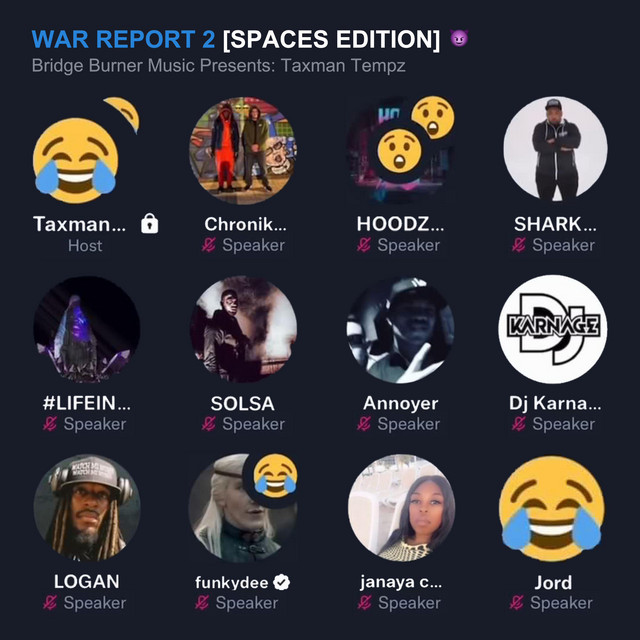Click the WAR REPORT 2 title
Image resolution: width=640 pixels, height=640 pixels.
coord(123,39)
